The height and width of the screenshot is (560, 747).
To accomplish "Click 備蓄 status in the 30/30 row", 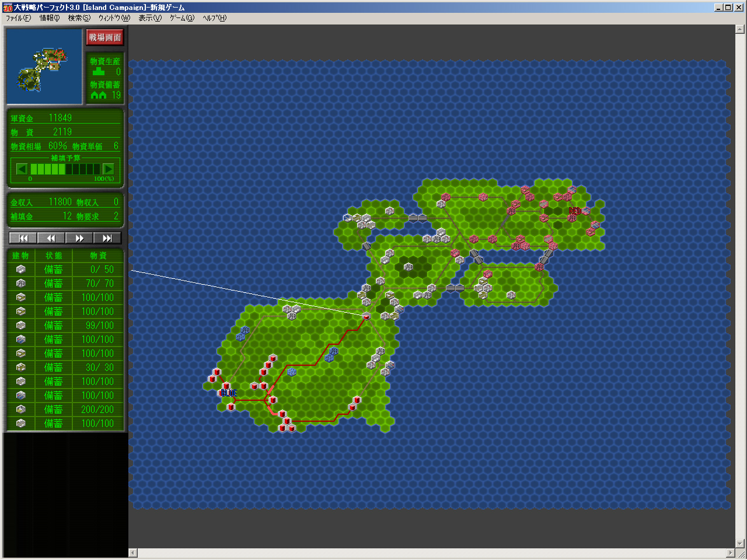I will click(x=54, y=367).
